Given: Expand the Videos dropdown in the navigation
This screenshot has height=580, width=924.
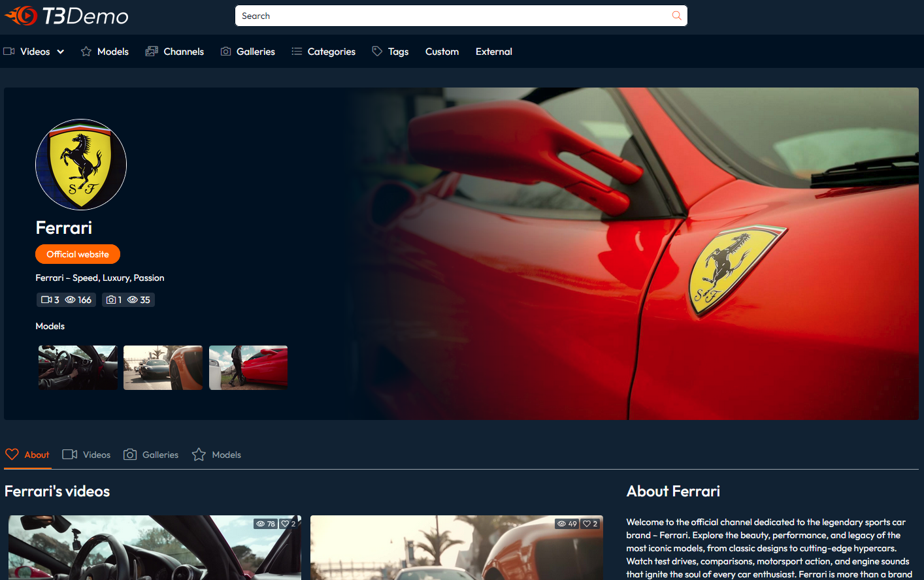Looking at the screenshot, I should click(x=61, y=51).
